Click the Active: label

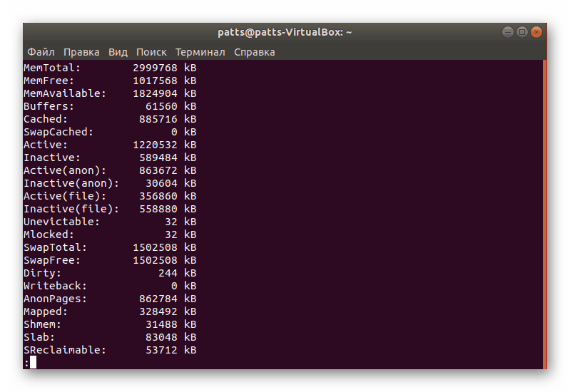46,145
